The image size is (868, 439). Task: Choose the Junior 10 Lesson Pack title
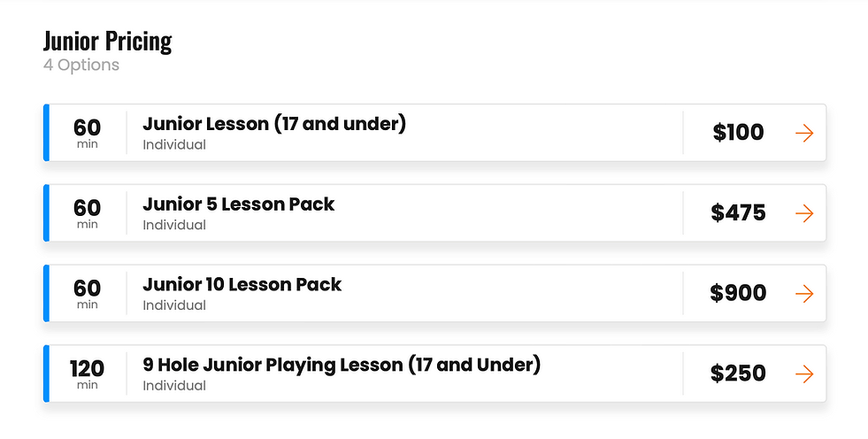click(242, 285)
